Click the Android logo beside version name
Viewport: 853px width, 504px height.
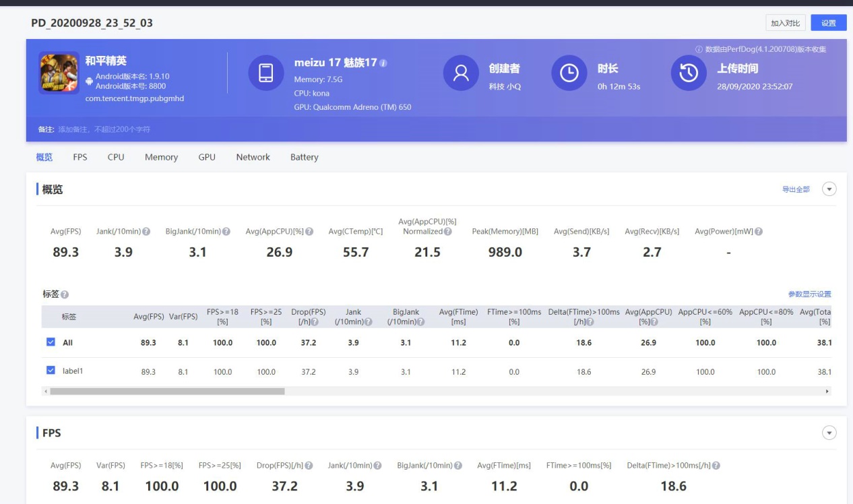[90, 81]
